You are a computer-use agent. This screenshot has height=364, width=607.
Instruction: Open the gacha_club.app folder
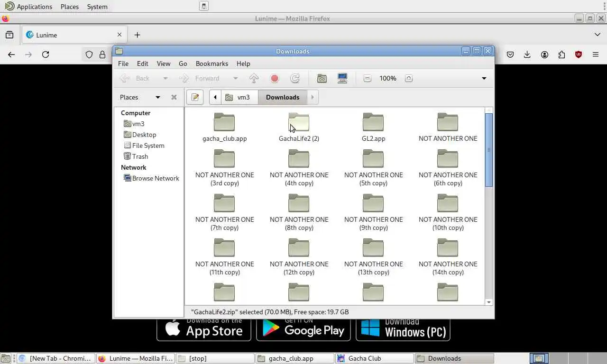(224, 127)
